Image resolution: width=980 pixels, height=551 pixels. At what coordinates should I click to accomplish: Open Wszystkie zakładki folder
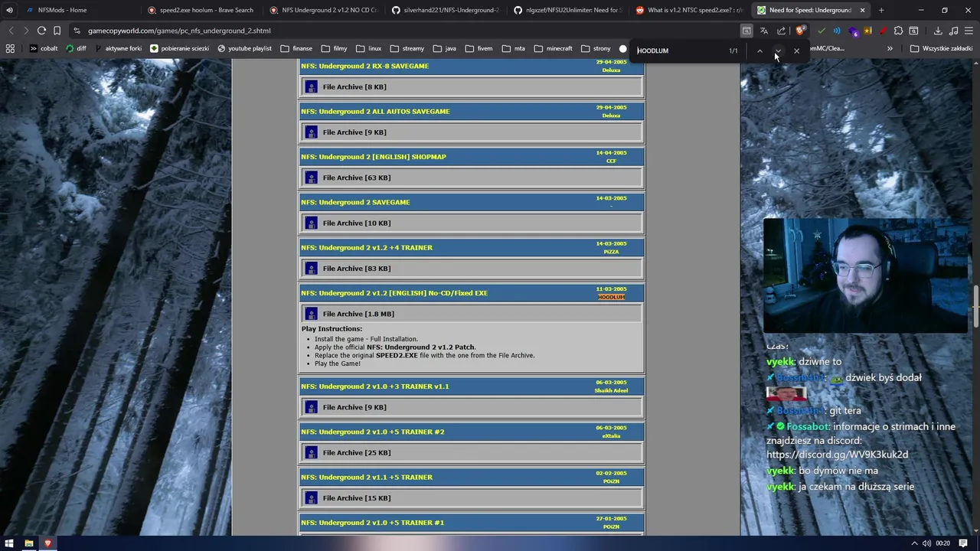click(941, 48)
